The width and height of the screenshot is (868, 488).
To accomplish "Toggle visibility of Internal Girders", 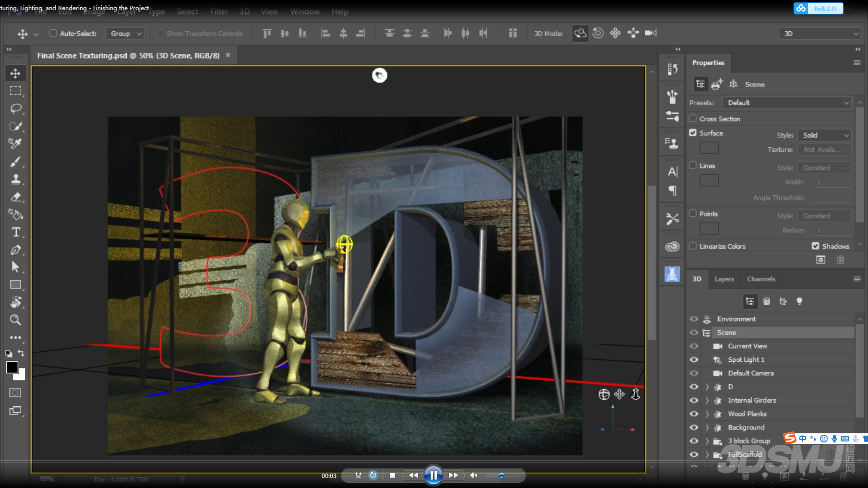I will pos(694,400).
